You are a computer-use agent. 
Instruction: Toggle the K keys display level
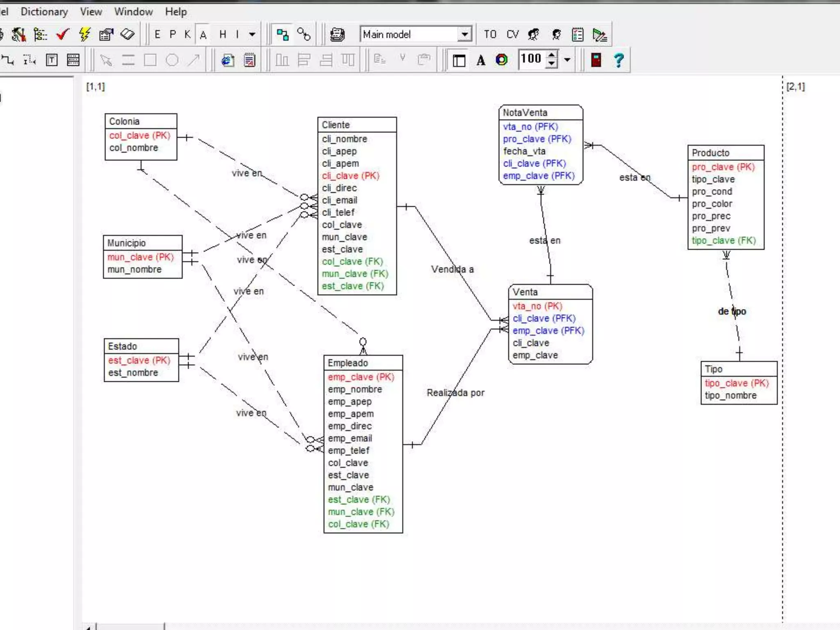click(x=187, y=34)
